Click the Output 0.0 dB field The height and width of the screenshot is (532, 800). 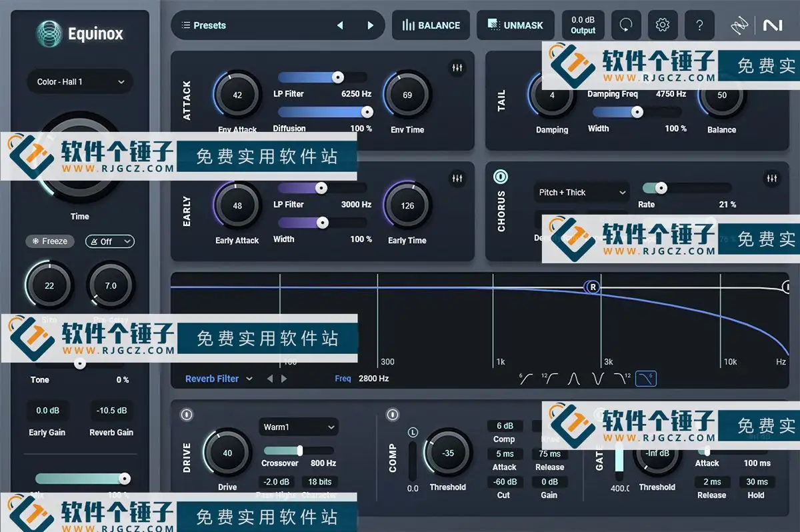coord(583,25)
